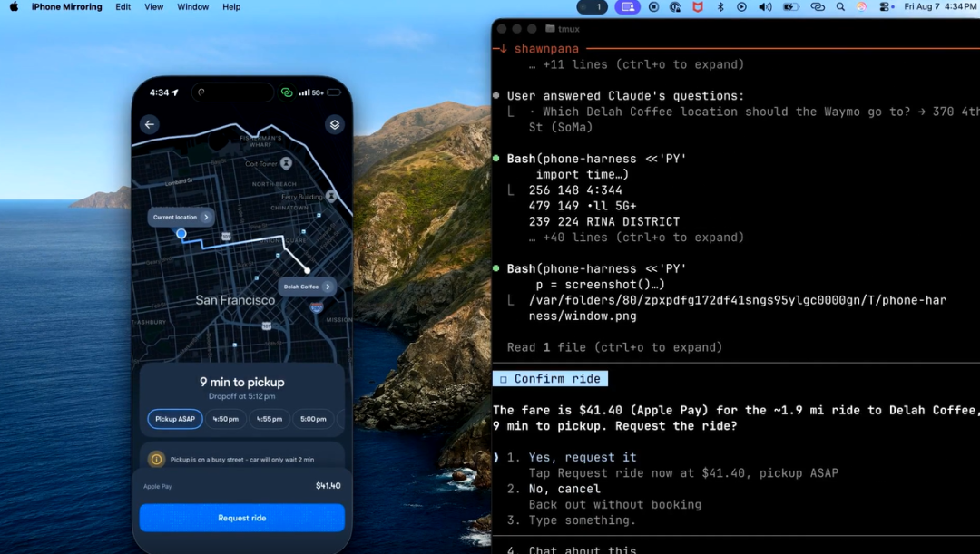Tap the blue Request ride button
980x554 pixels.
click(242, 518)
